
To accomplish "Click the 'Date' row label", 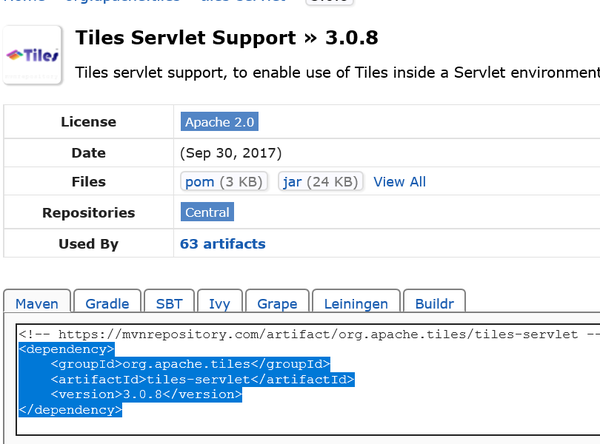I will coord(88,153).
